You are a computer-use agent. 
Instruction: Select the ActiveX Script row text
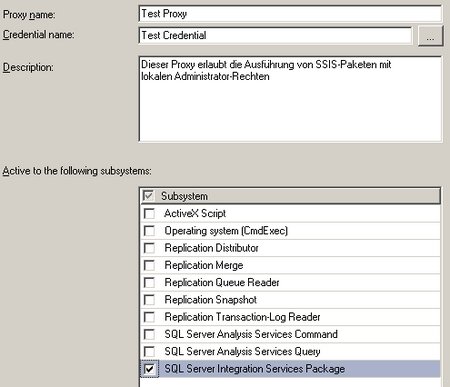tap(195, 213)
